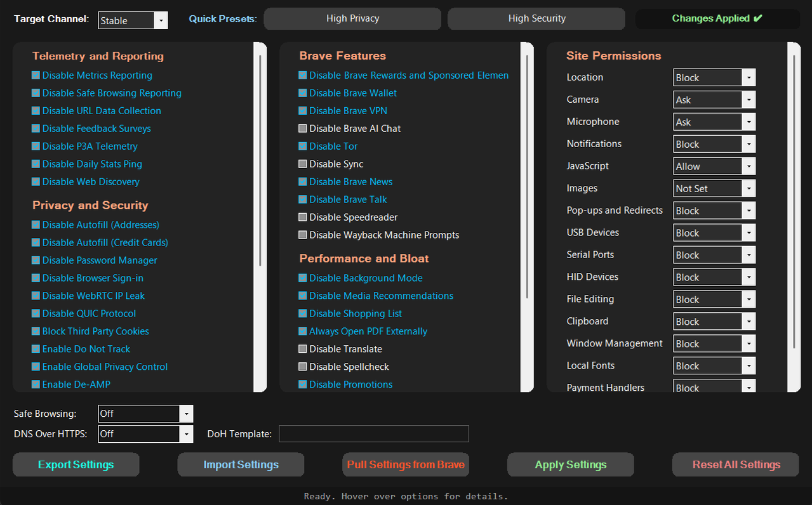Toggle Enable Global Privacy Control
Viewport: 812px width, 505px height.
pyautogui.click(x=100, y=367)
